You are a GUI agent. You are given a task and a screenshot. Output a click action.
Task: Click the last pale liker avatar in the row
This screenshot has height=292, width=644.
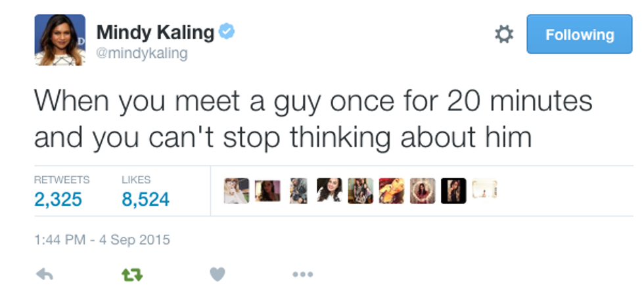(484, 190)
